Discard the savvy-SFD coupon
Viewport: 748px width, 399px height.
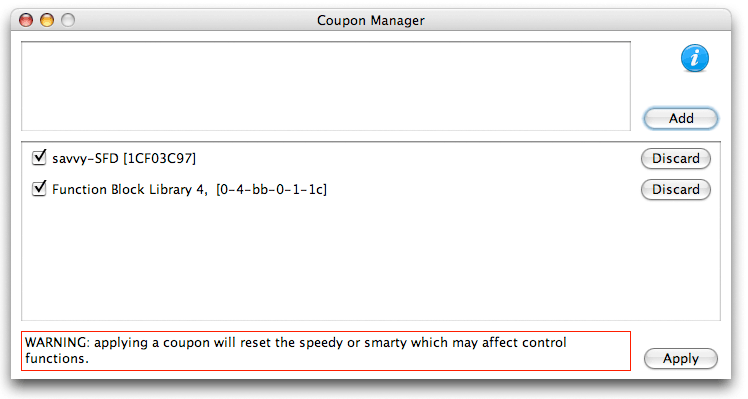(675, 158)
